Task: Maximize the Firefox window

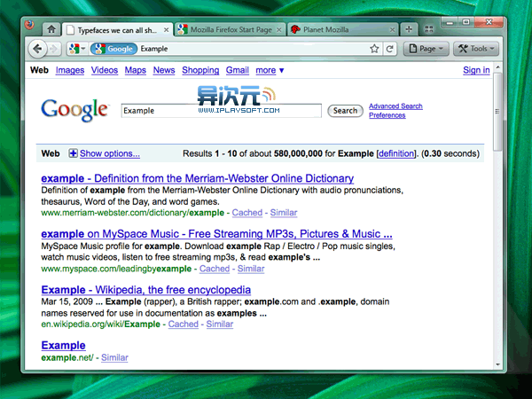Action: [466, 22]
